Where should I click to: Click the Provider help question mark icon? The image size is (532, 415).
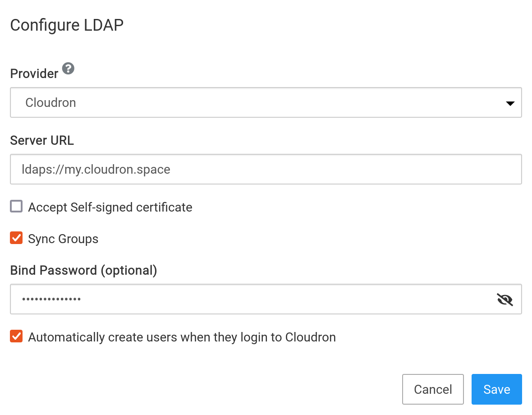click(68, 69)
